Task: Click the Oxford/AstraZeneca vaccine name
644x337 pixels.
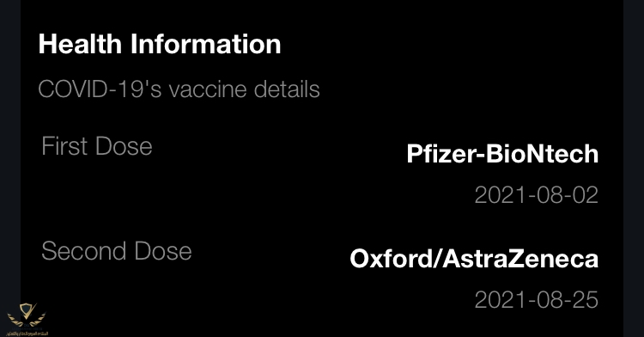Action: coord(474,259)
